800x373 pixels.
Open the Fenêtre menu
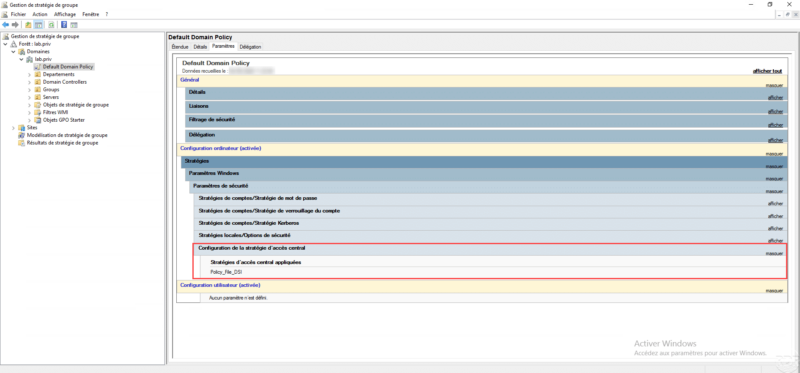click(91, 15)
